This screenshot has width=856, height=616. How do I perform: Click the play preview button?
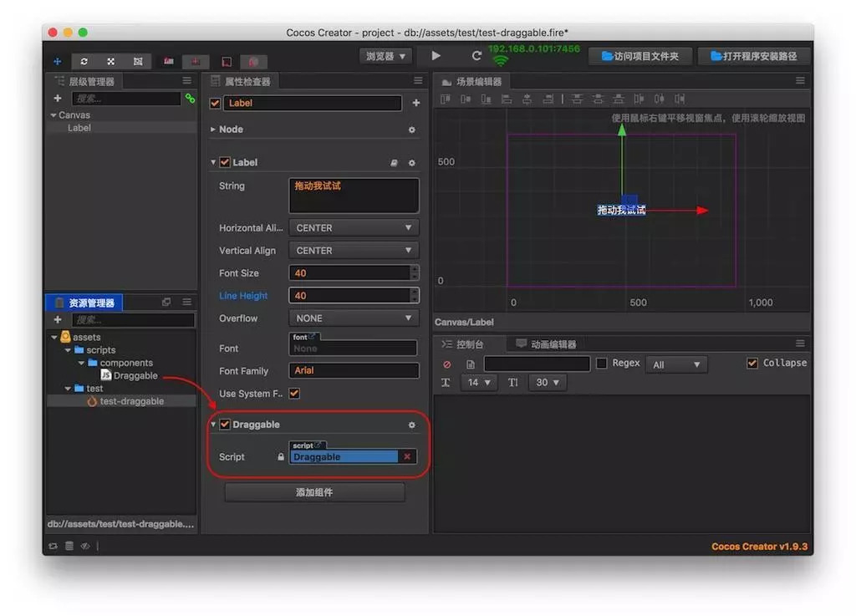tap(436, 56)
